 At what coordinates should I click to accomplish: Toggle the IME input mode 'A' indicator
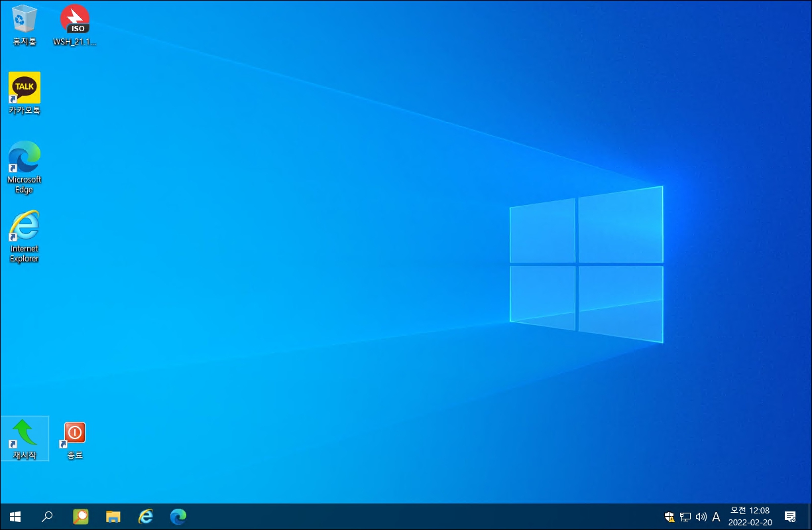(716, 517)
